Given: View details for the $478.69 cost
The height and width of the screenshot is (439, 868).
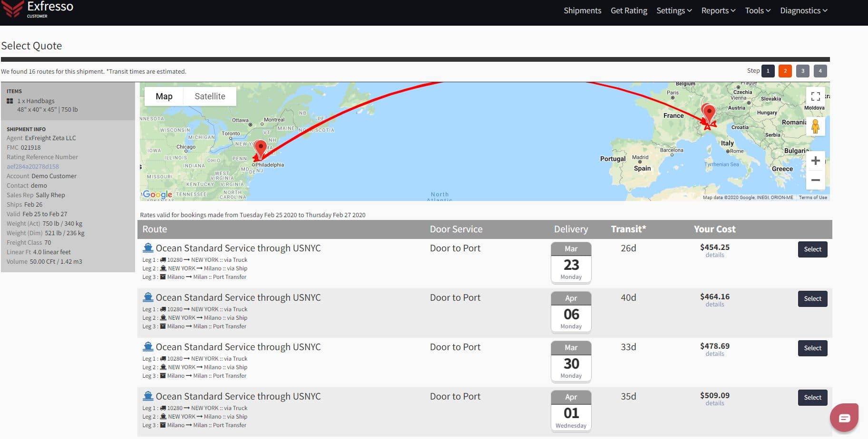Looking at the screenshot, I should pyautogui.click(x=714, y=354).
